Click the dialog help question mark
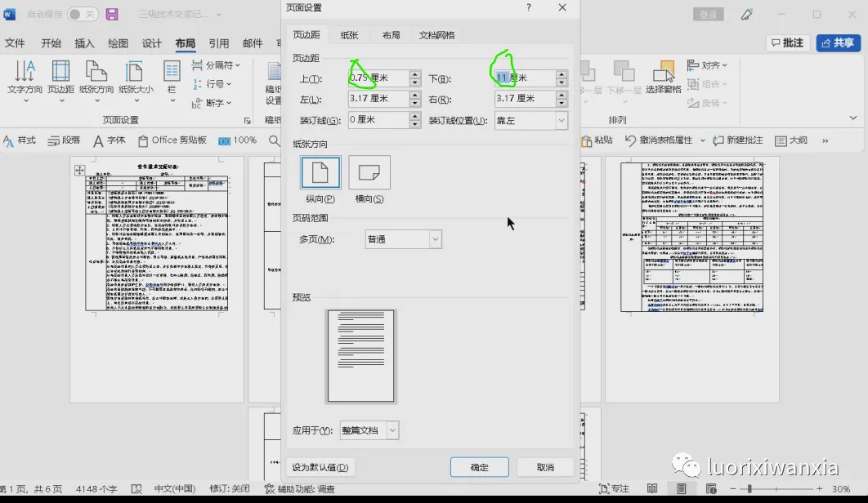 tap(529, 7)
